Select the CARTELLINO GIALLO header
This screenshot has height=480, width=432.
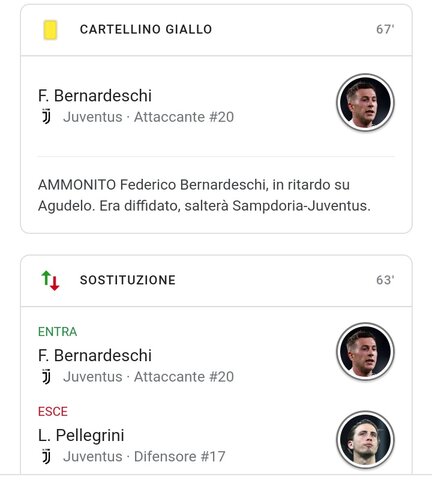146,29
